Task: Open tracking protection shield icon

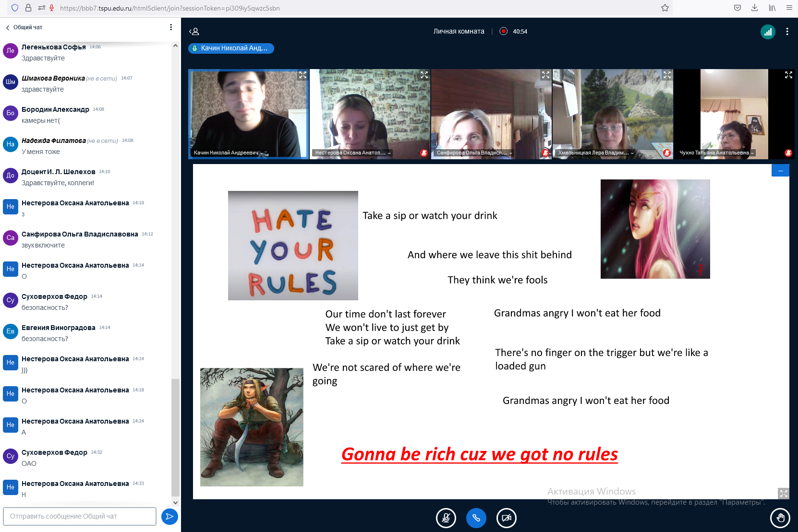Action: click(15, 8)
